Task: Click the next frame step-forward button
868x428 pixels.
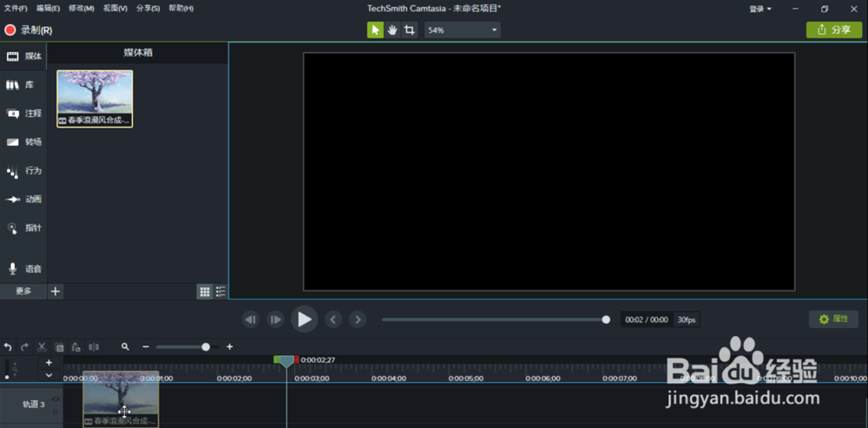Action: [x=275, y=319]
